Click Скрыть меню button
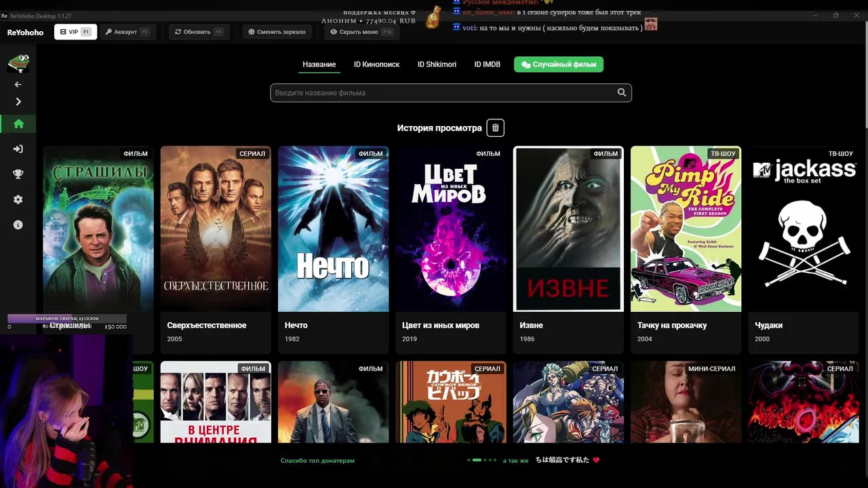This screenshot has width=868, height=488. [x=361, y=32]
